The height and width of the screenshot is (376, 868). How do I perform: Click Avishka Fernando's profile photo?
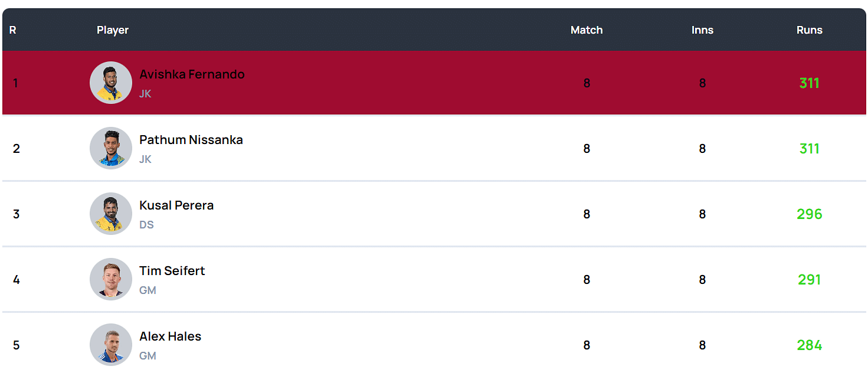111,83
